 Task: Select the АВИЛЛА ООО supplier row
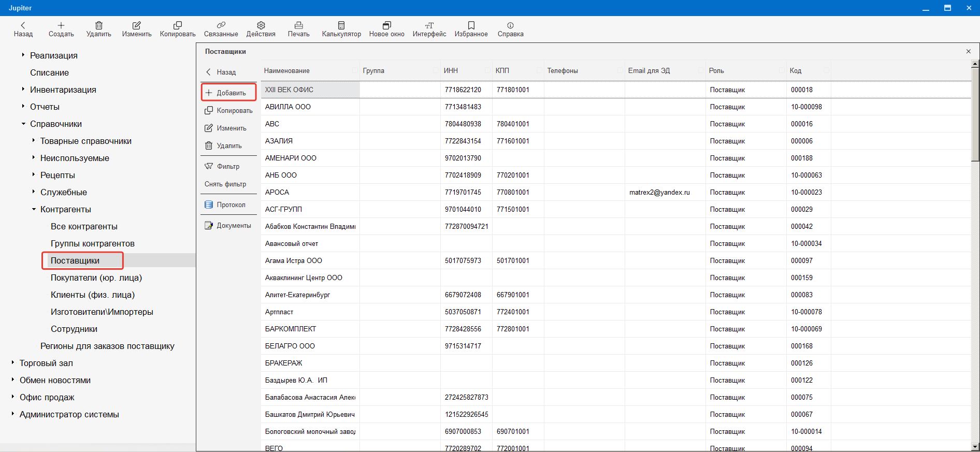click(616, 107)
